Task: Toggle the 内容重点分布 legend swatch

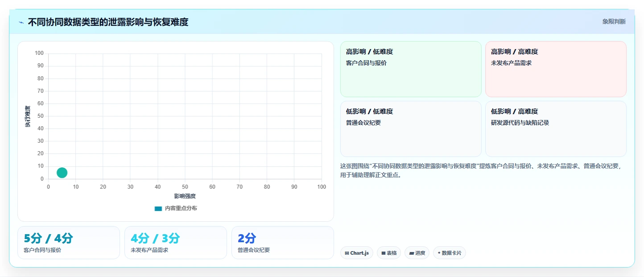Action: point(158,208)
